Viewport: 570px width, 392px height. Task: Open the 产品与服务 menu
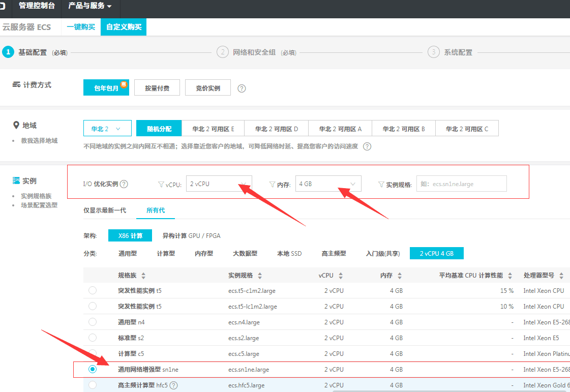point(90,6)
